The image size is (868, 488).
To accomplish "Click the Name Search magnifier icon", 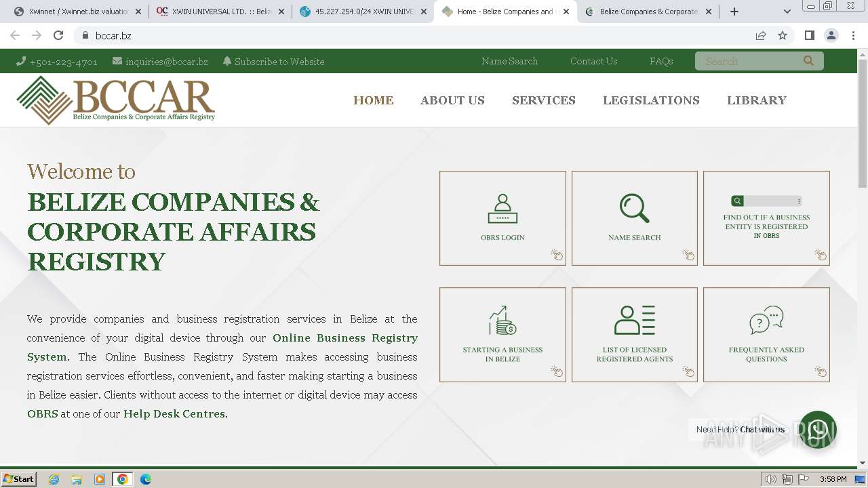I will [634, 209].
